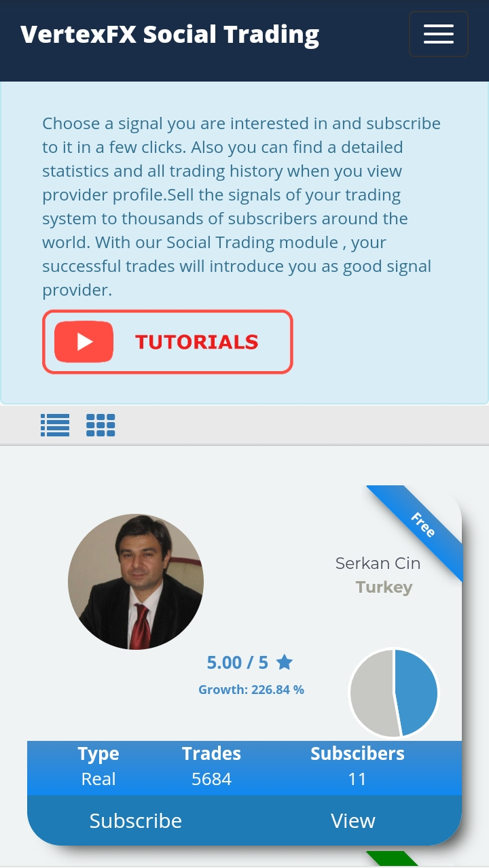This screenshot has width=489, height=868.
Task: Subscribe to Serkan Cin's signal
Action: point(136,820)
